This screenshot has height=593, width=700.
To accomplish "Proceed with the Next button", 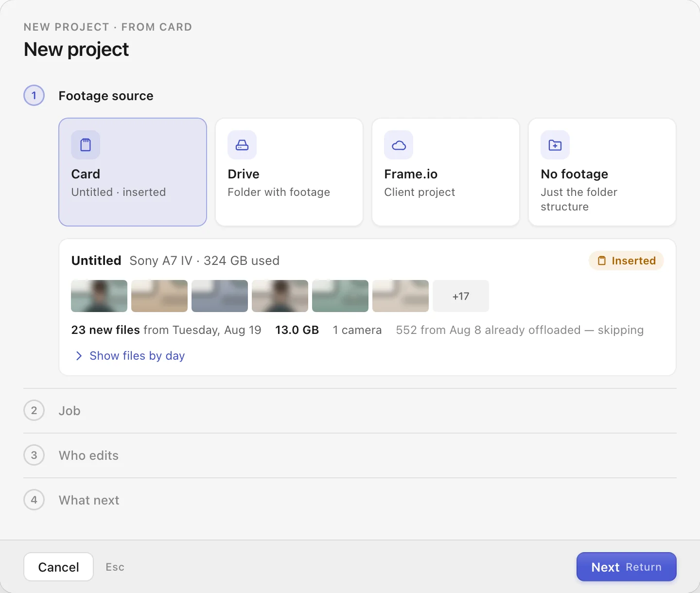I will coord(627,567).
